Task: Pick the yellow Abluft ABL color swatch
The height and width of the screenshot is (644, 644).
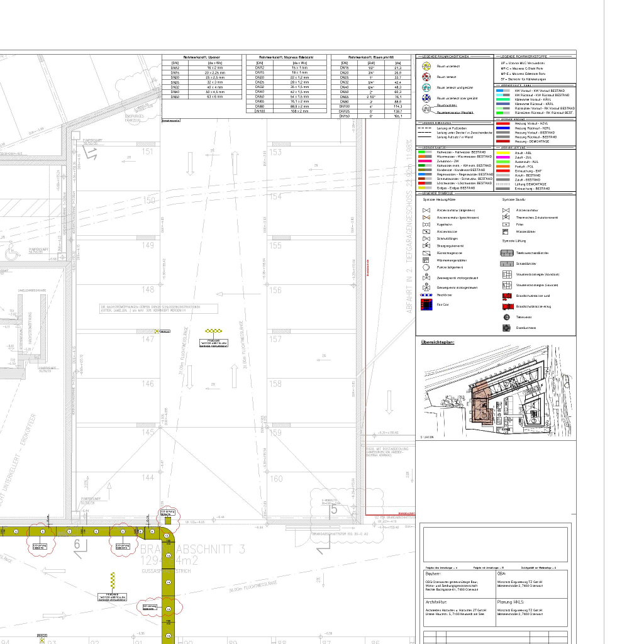Action: tap(502, 152)
